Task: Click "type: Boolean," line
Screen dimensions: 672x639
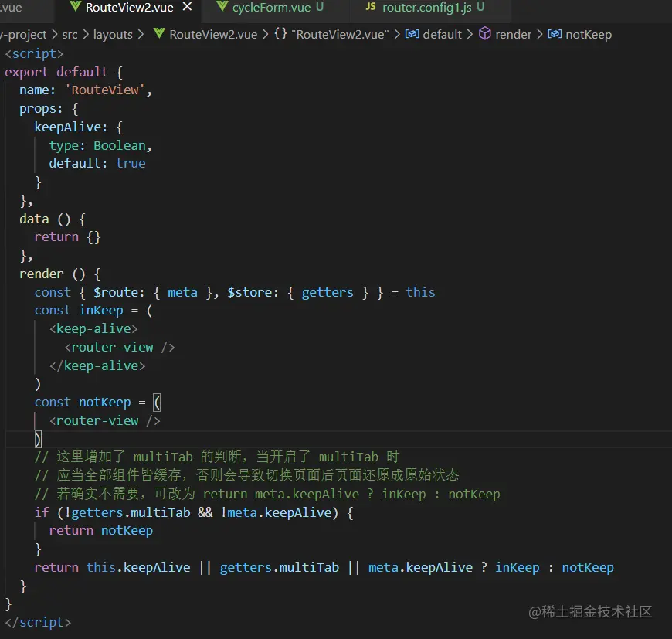Action: [x=100, y=146]
